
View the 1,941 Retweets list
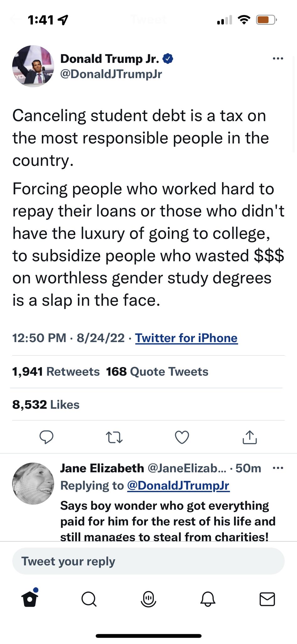click(x=56, y=372)
